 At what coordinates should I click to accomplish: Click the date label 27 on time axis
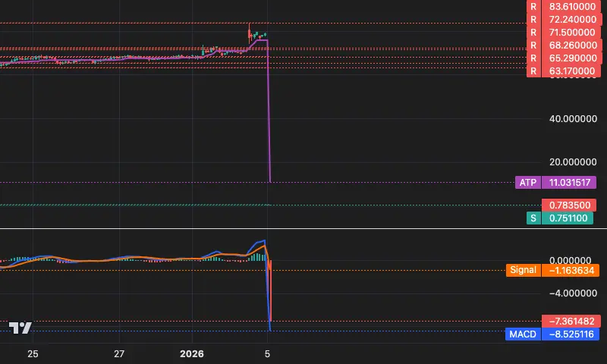pyautogui.click(x=119, y=354)
